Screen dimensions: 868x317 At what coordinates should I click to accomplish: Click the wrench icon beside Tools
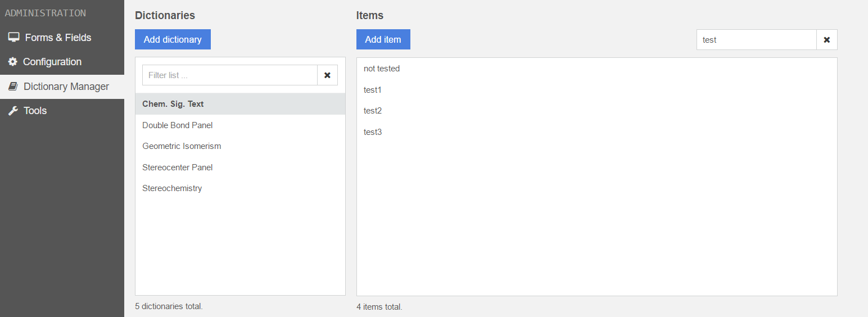[13, 111]
